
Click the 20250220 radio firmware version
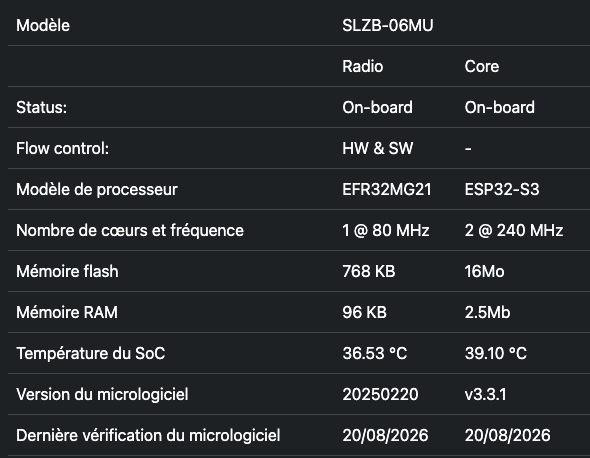coord(380,394)
